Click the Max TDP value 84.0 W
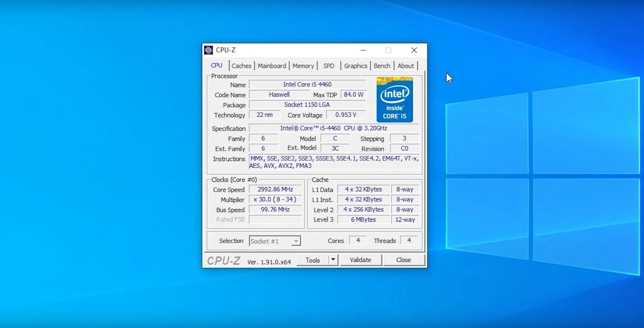The image size is (644, 328). (354, 94)
